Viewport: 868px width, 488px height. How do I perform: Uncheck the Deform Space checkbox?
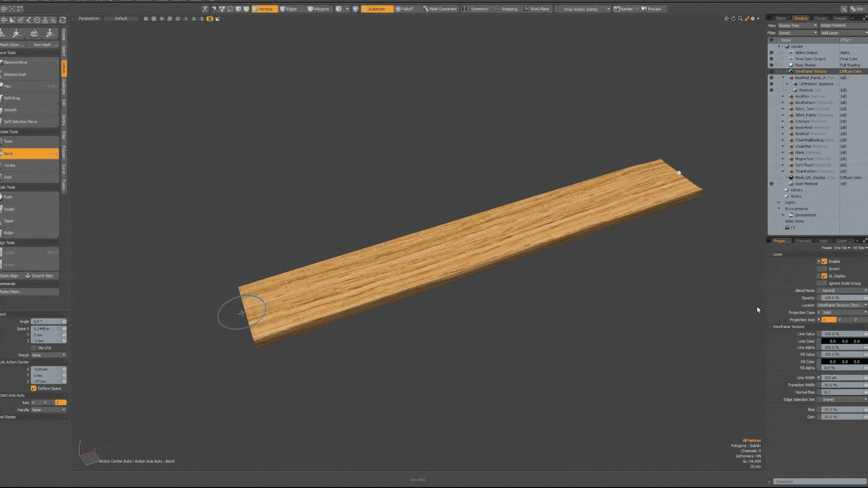[x=33, y=389]
